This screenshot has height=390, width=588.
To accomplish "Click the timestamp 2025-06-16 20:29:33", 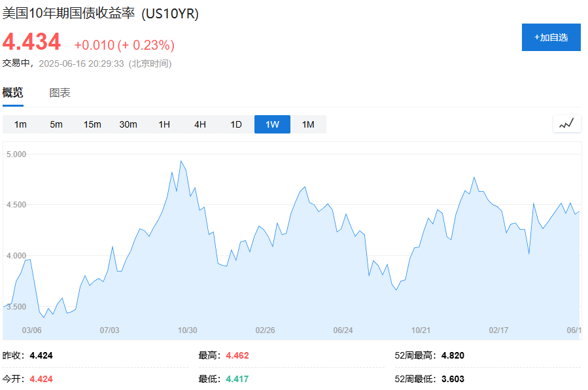I will click(x=81, y=63).
